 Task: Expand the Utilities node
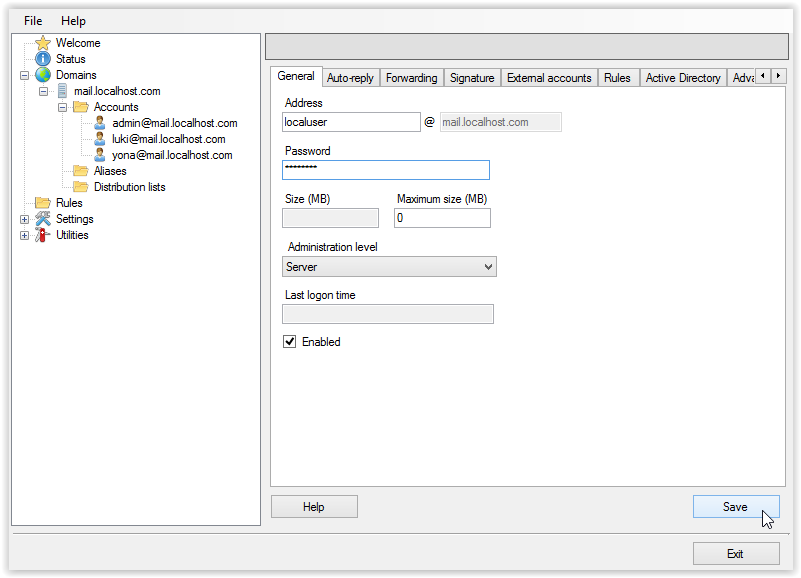click(24, 236)
